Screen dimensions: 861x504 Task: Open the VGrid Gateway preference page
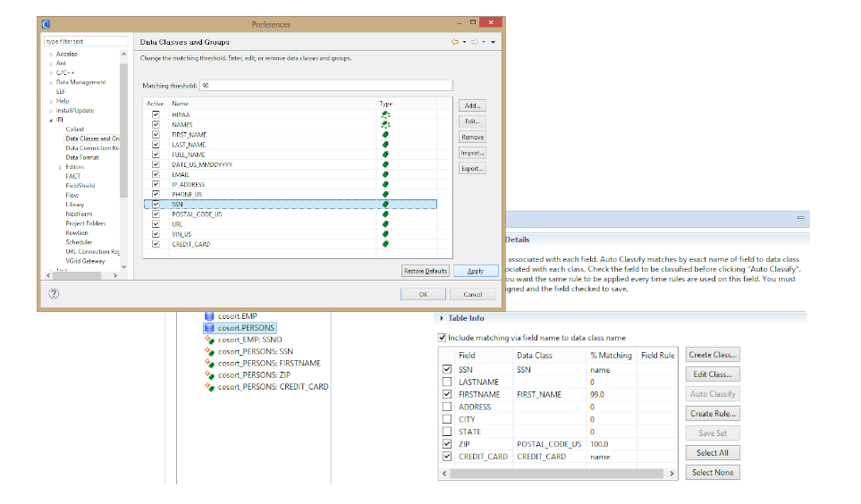pyautogui.click(x=85, y=261)
